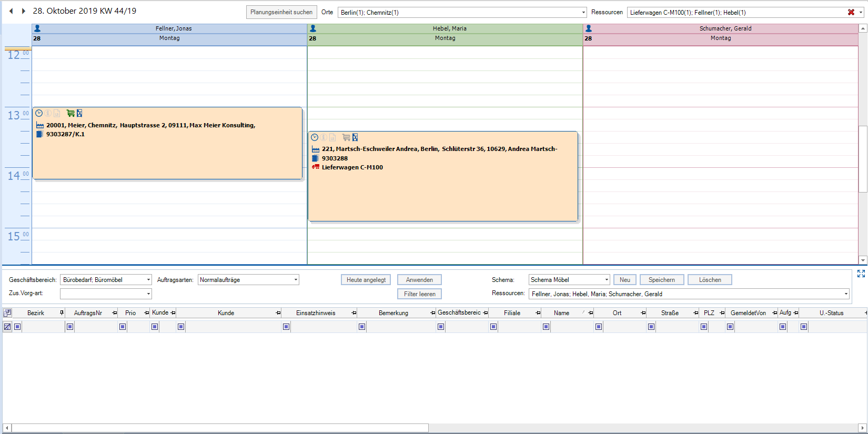The height and width of the screenshot is (434, 868).
Task: Click the Filter leeren button
Action: point(419,294)
